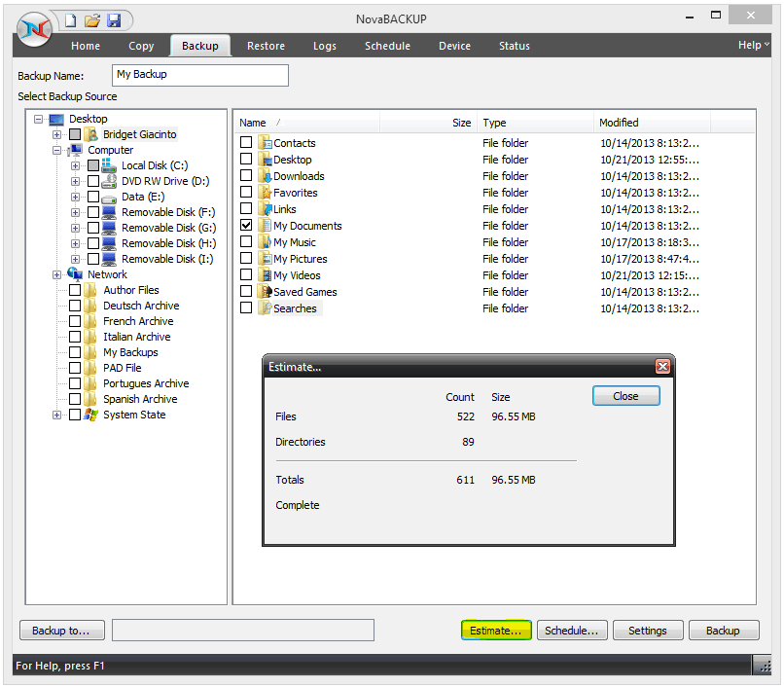Toggle the Local Disk (C:) checkbox
The image size is (784, 687).
(x=93, y=165)
